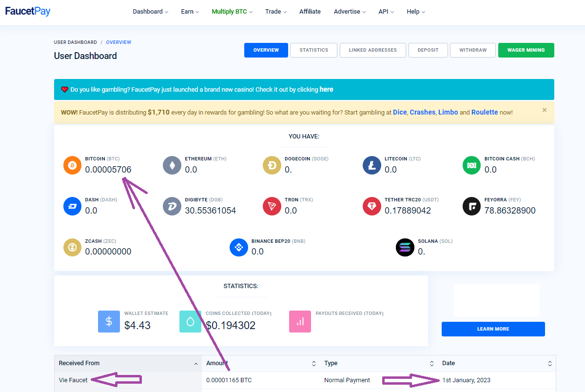
Task: Click the Feyorra balance 78.86328900
Action: [x=510, y=211]
